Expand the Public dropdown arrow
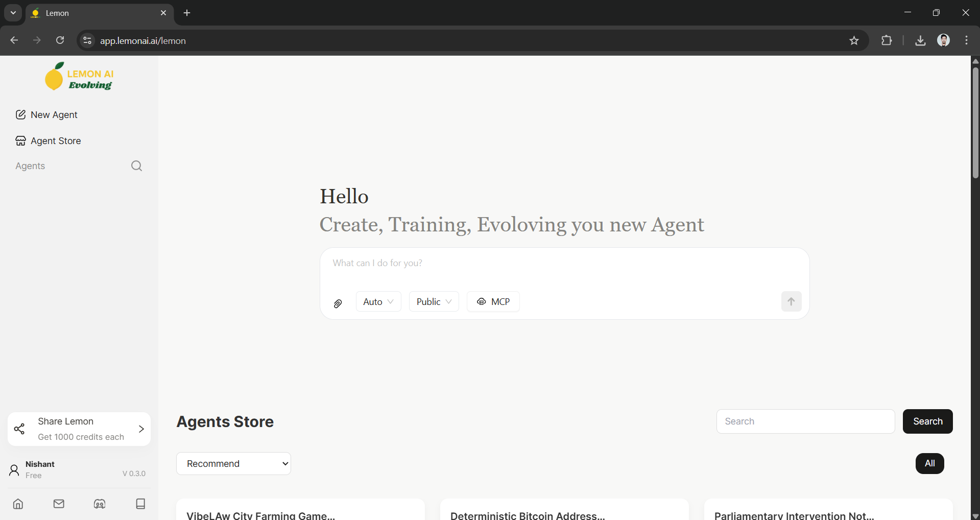 click(448, 301)
